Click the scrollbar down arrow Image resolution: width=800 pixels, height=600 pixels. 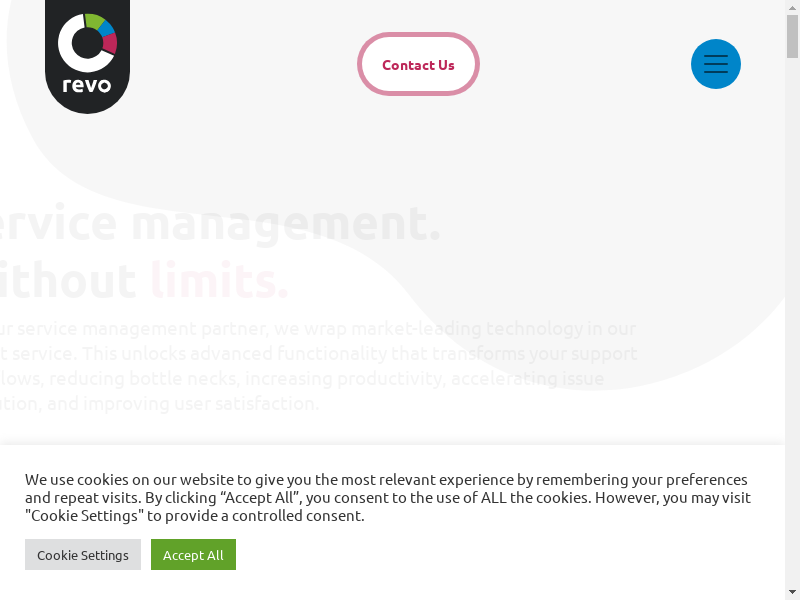coord(792,592)
